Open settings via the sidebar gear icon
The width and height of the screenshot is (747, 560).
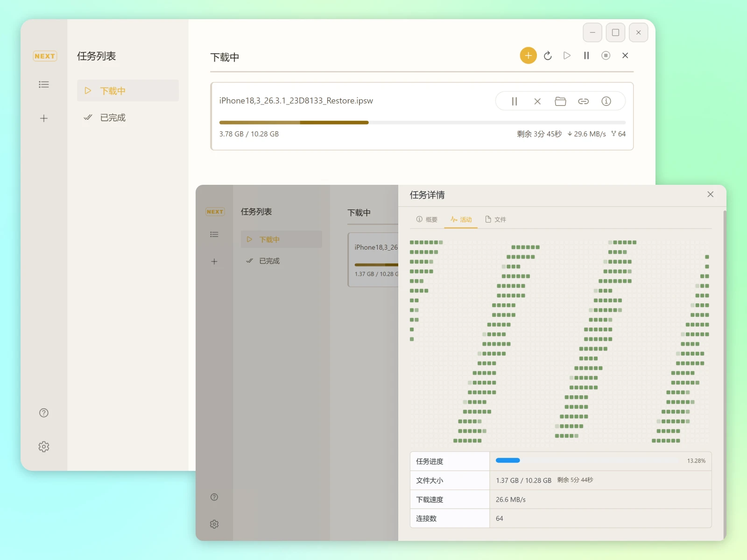point(44,447)
